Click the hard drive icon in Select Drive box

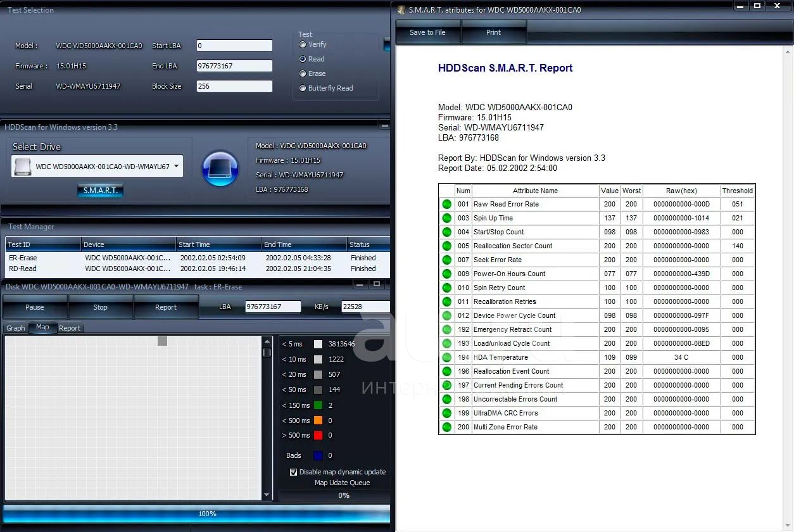[23, 167]
